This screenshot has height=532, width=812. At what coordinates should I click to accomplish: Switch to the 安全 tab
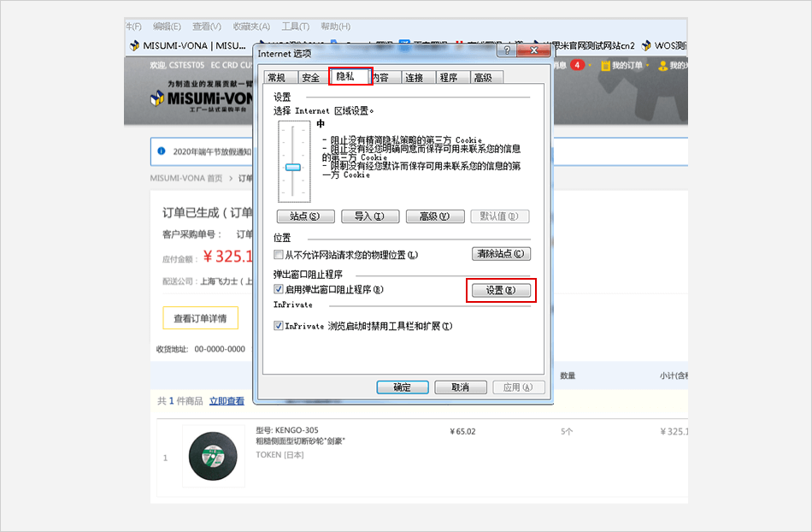pos(310,78)
